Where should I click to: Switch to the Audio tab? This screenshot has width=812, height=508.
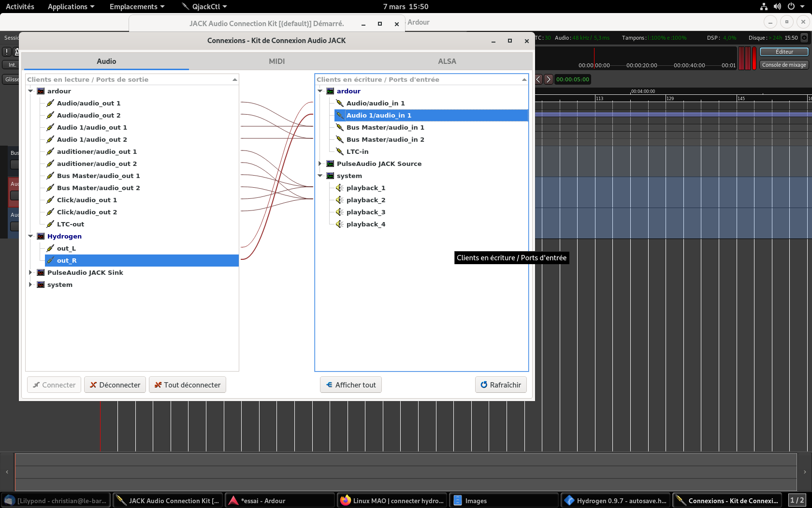[106, 61]
